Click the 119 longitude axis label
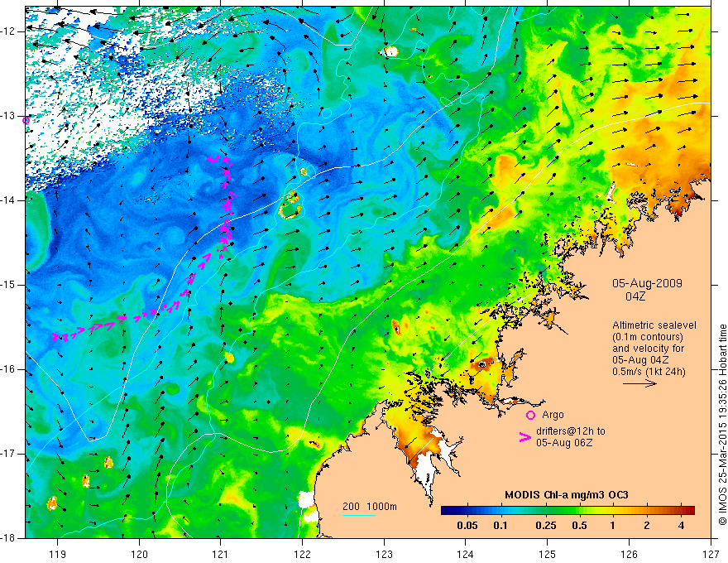This screenshot has height=563, width=728. (x=58, y=554)
